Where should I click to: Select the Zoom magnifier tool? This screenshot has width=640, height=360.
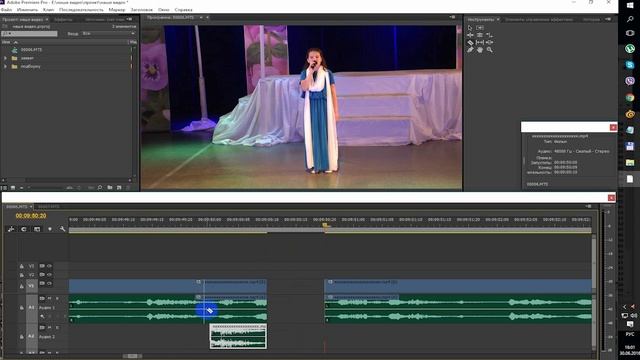pos(489,50)
